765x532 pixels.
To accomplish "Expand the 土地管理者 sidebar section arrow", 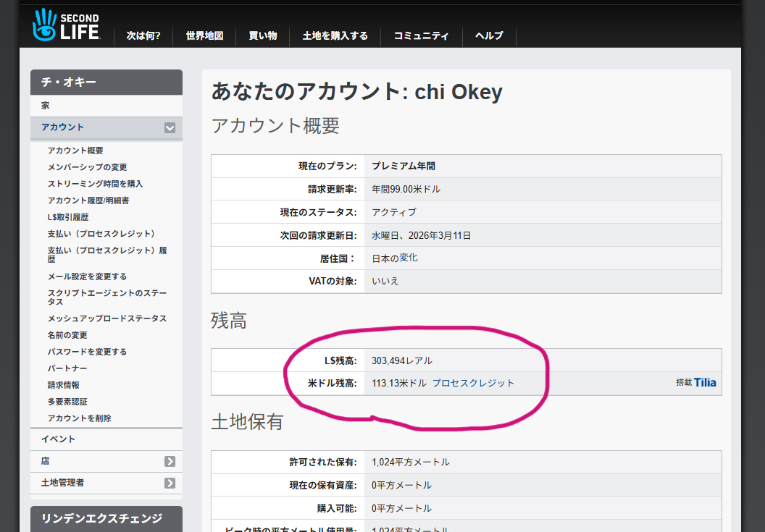I will [170, 483].
